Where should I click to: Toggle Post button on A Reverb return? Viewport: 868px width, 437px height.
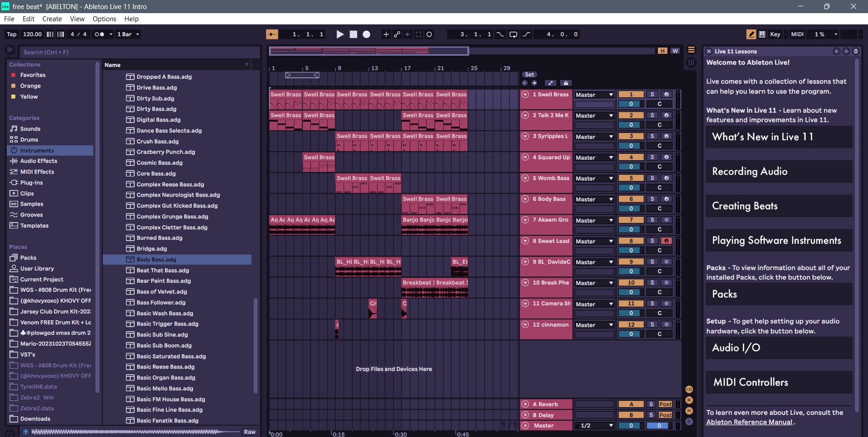click(665, 404)
